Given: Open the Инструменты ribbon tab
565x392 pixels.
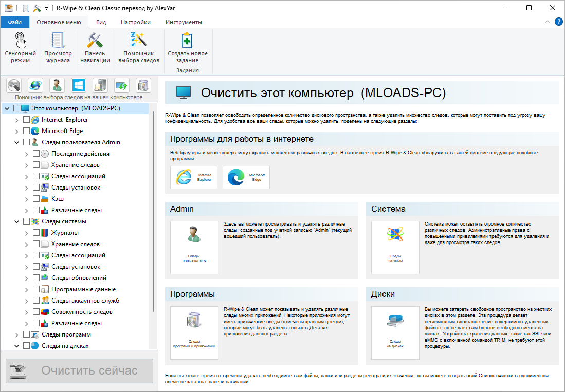Looking at the screenshot, I should tap(184, 22).
